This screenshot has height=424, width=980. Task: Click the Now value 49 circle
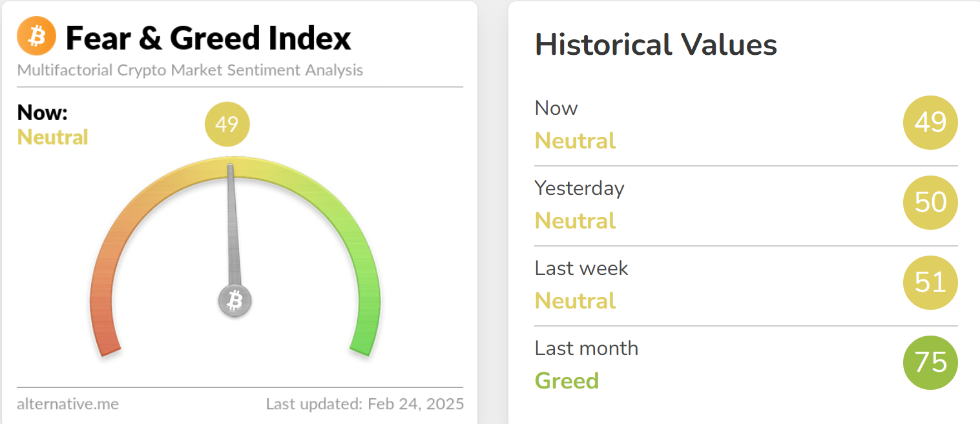point(930,123)
